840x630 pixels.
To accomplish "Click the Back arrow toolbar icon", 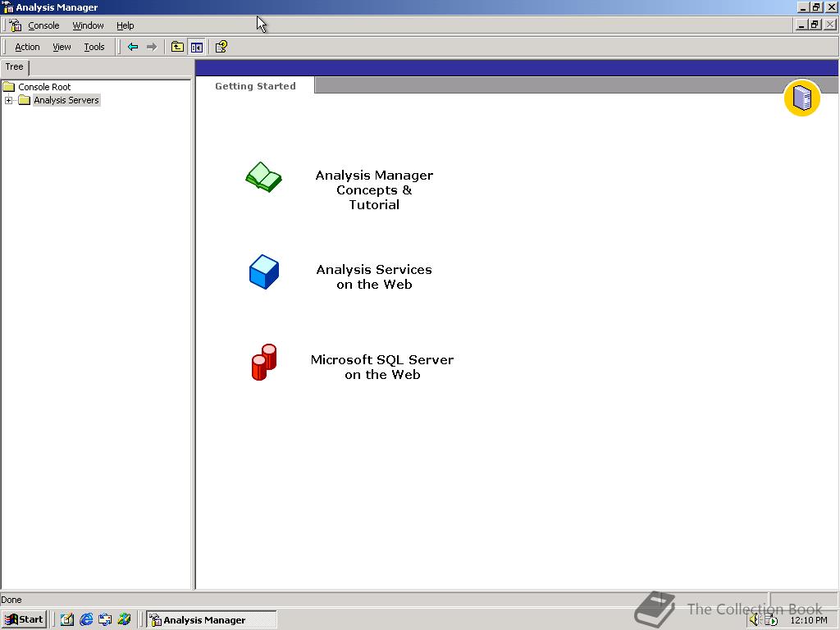I will click(x=133, y=47).
